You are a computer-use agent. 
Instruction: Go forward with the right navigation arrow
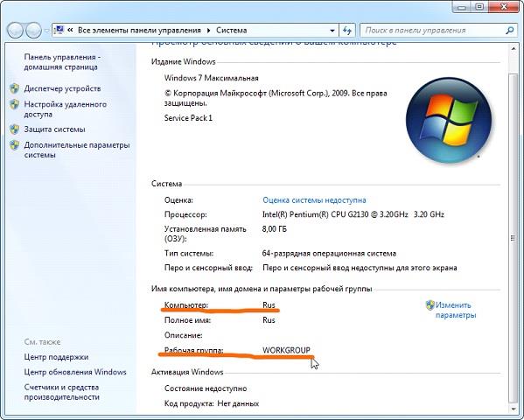tap(33, 31)
